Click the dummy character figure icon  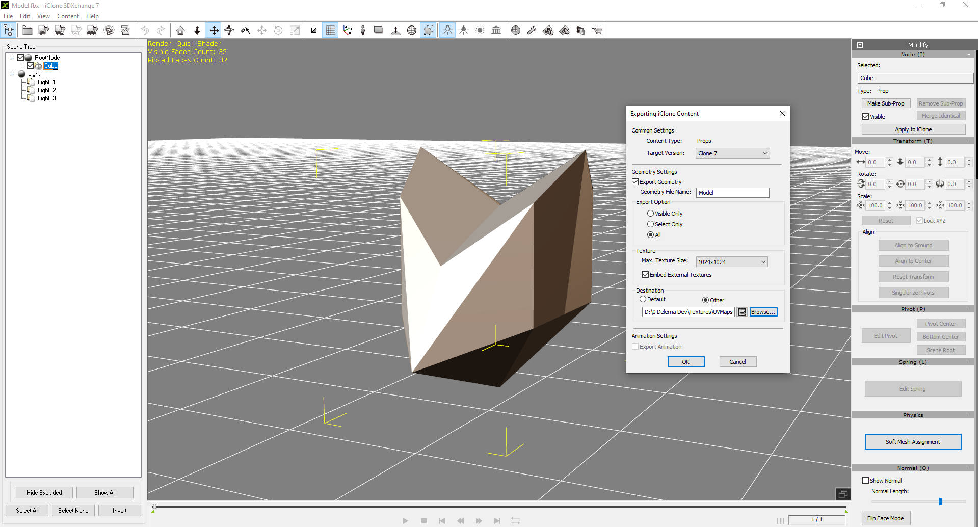(x=363, y=31)
